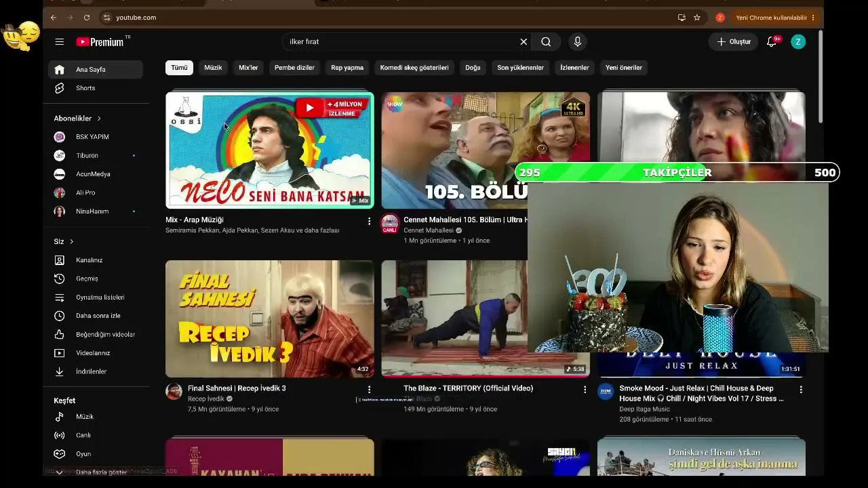Open The Blaze - TERRITORY video title
The image size is (868, 488).
pyautogui.click(x=469, y=388)
